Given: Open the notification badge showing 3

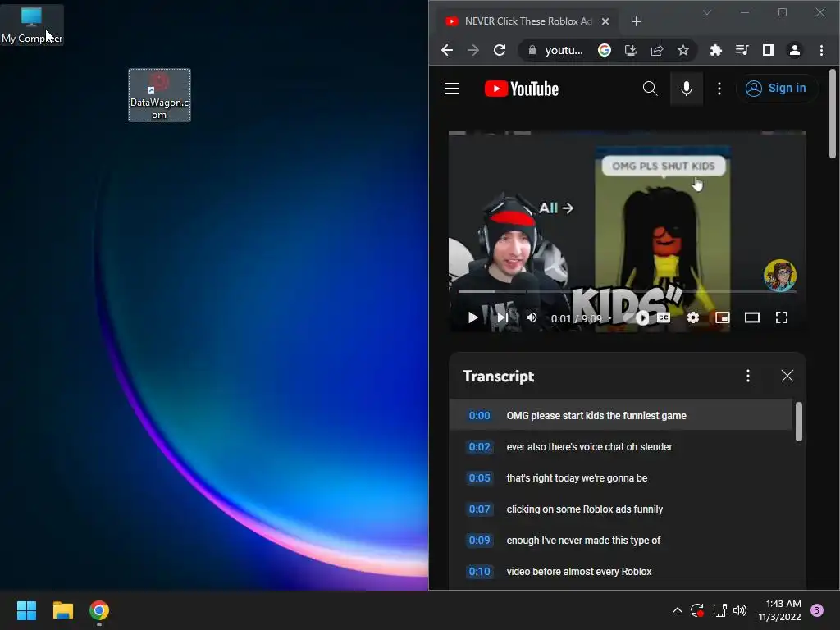Looking at the screenshot, I should click(x=817, y=610).
